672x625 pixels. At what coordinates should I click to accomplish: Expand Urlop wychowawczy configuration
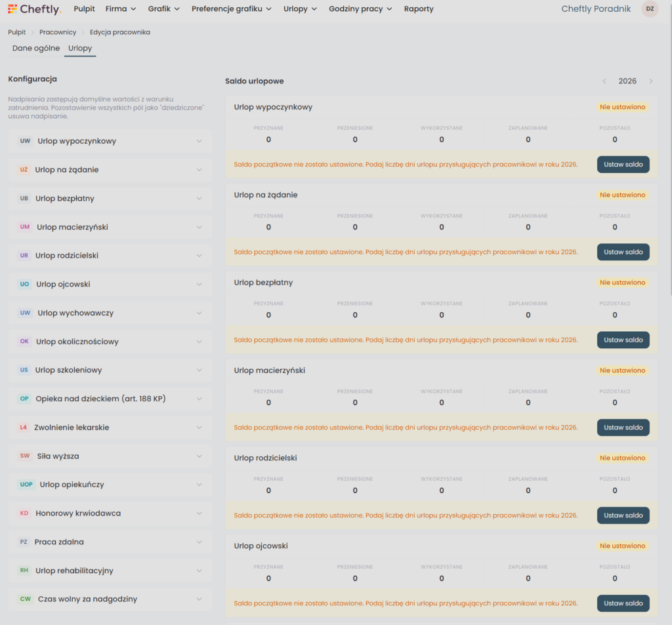110,313
